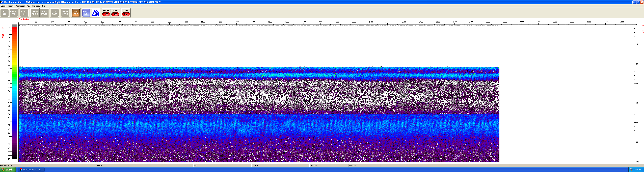Click 'TVG: 40' status bar entry

pyautogui.click(x=313, y=165)
